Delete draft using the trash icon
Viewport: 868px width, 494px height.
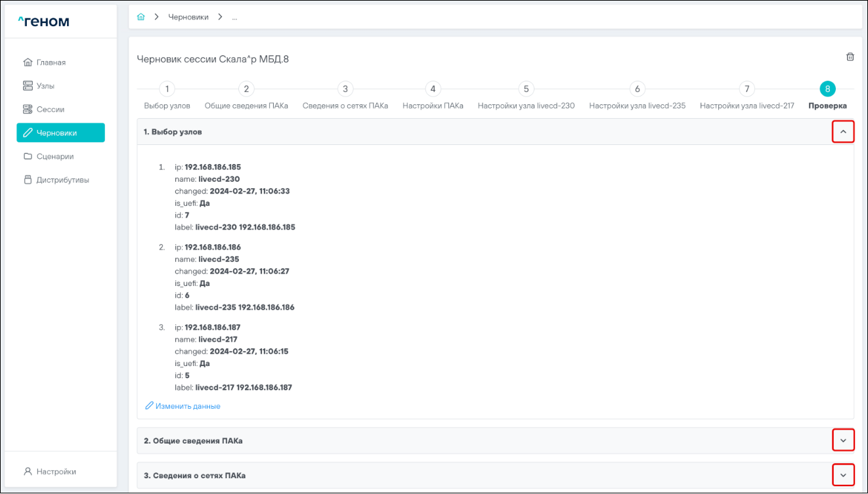tap(850, 57)
